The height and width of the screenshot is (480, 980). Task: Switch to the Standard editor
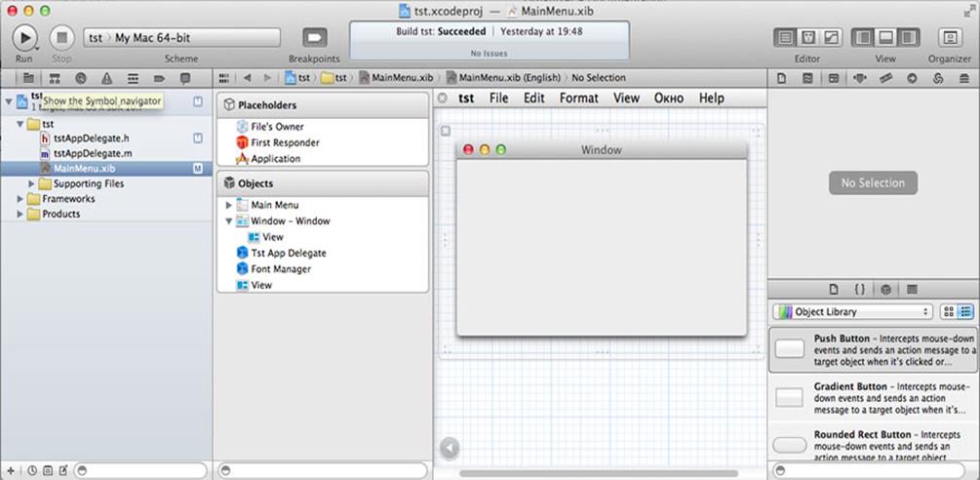click(x=786, y=37)
